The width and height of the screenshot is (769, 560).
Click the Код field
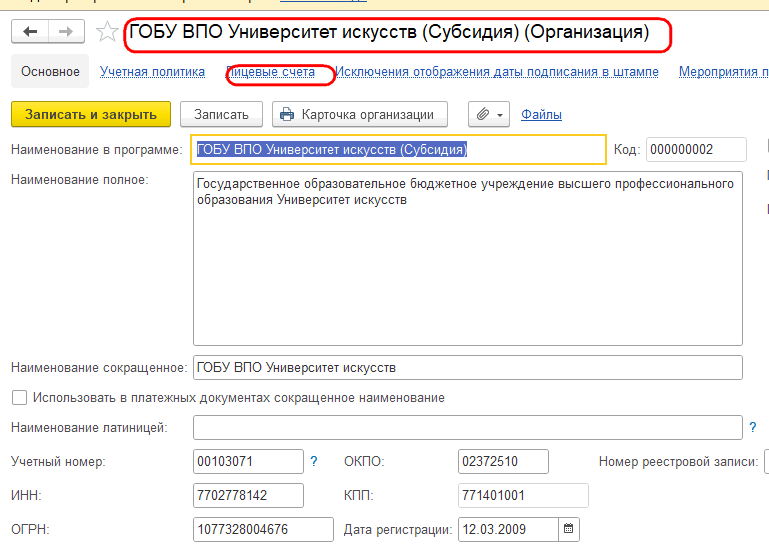point(696,150)
